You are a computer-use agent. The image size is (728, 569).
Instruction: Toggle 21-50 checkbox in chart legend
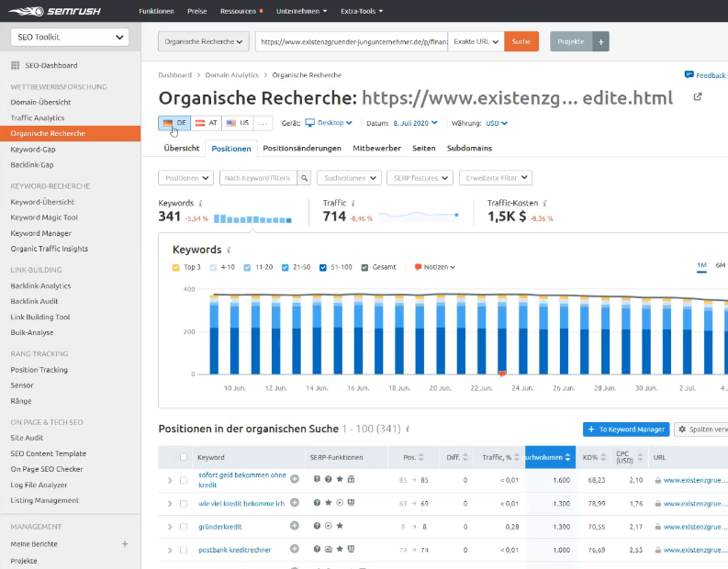point(286,268)
